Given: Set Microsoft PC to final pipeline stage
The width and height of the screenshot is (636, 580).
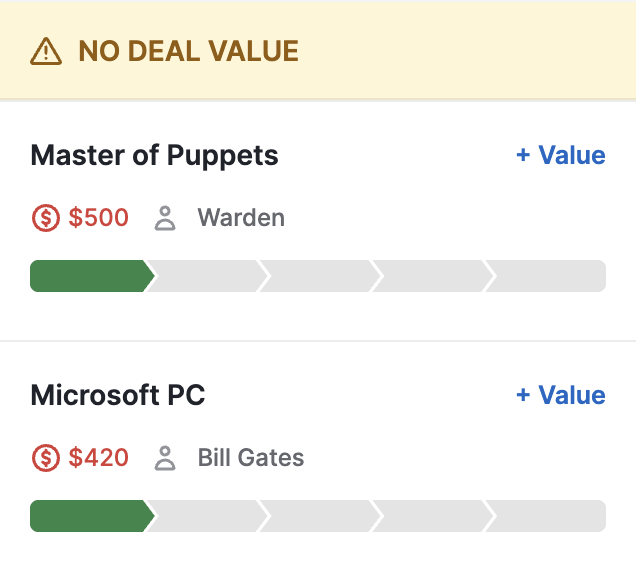Looking at the screenshot, I should (x=546, y=516).
